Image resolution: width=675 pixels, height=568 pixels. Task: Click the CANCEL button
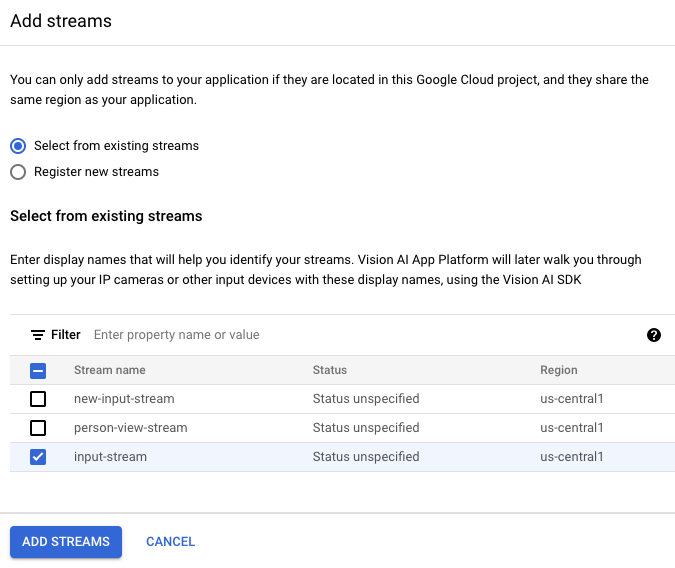point(170,542)
